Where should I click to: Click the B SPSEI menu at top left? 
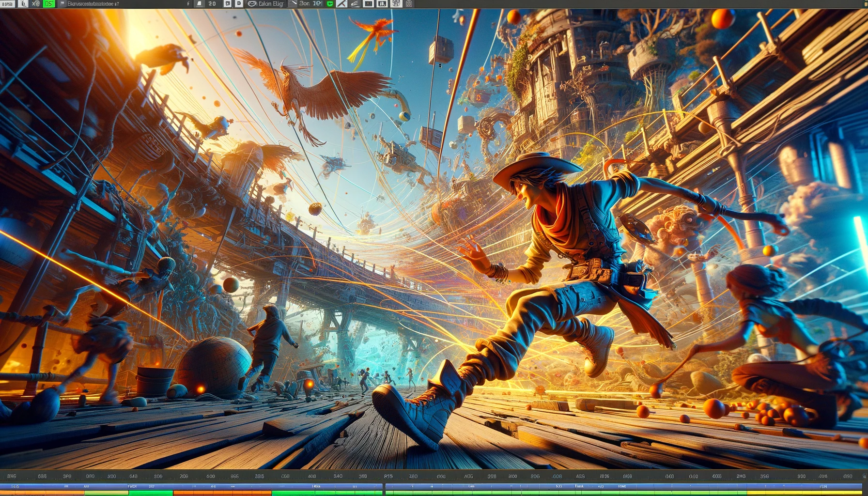[x=8, y=3]
